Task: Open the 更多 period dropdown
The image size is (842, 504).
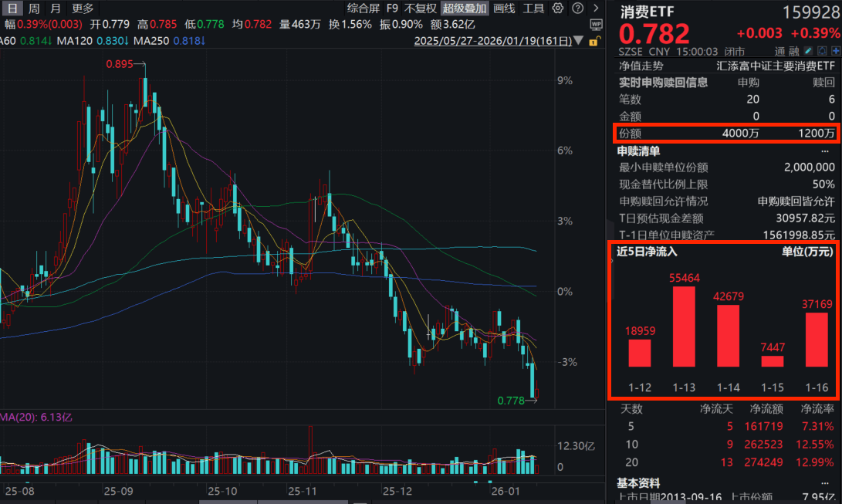Action: click(82, 8)
